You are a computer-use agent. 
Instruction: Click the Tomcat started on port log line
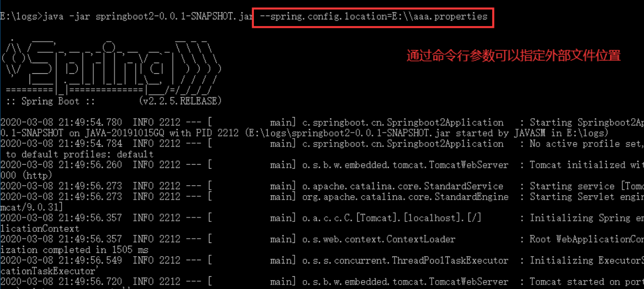point(322,282)
